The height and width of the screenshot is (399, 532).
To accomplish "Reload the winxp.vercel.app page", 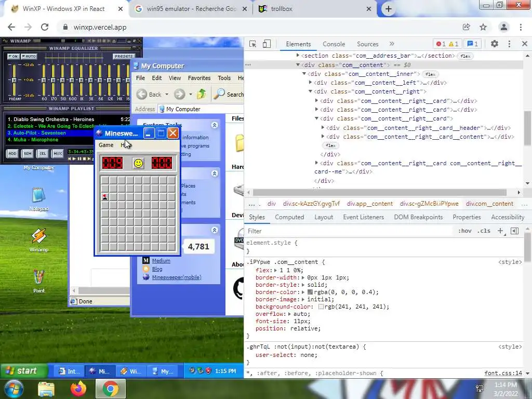I will pyautogui.click(x=45, y=27).
